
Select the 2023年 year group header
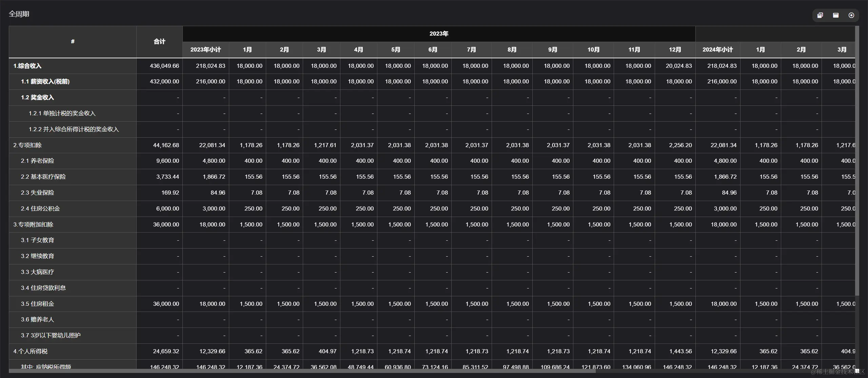(439, 34)
